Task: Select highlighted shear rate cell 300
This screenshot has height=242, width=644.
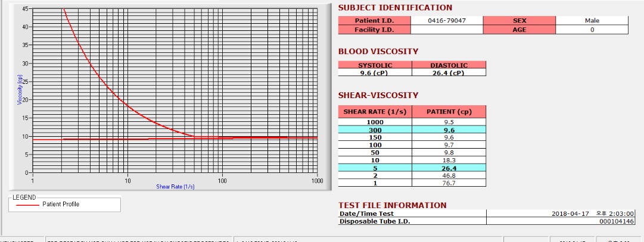Action: coord(375,130)
